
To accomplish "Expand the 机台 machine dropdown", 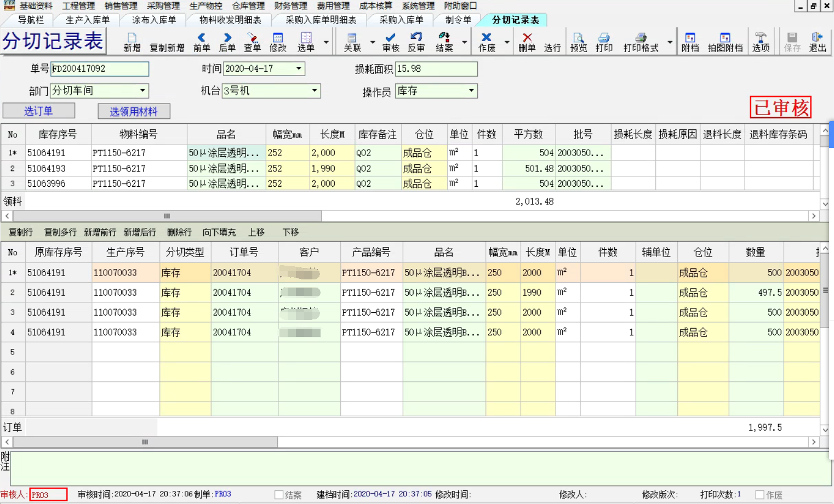I will [x=315, y=91].
